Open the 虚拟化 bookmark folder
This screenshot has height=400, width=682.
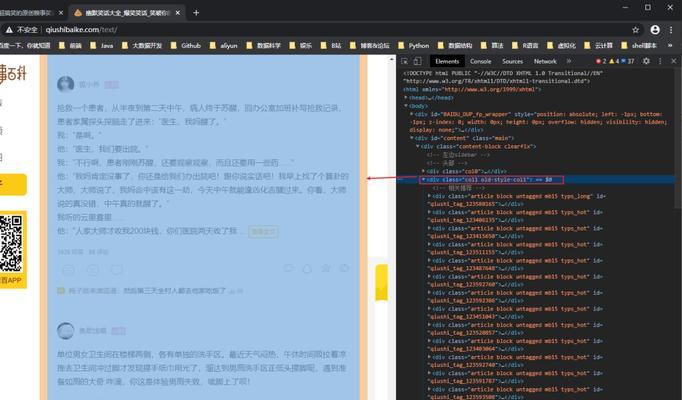point(562,45)
